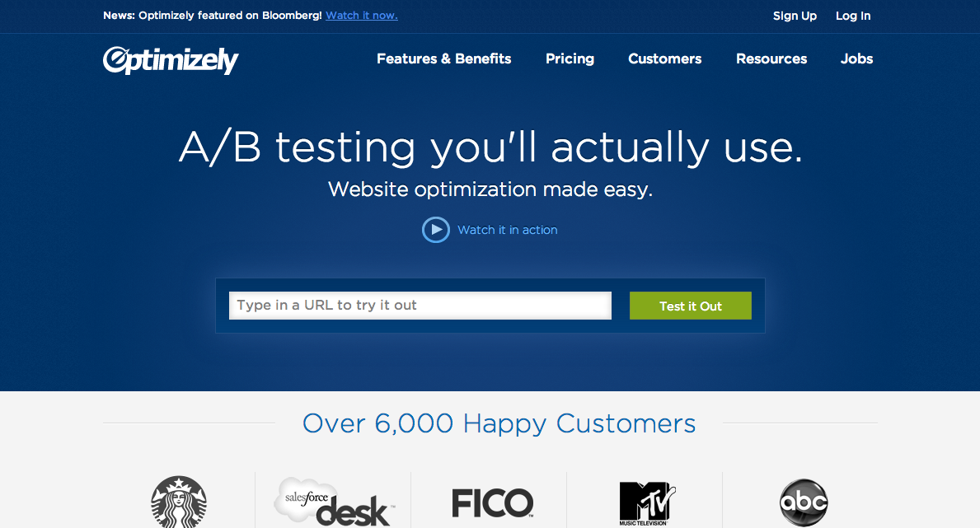Open the Features & Benefits menu
Viewport: 980px width, 528px height.
pyautogui.click(x=443, y=58)
